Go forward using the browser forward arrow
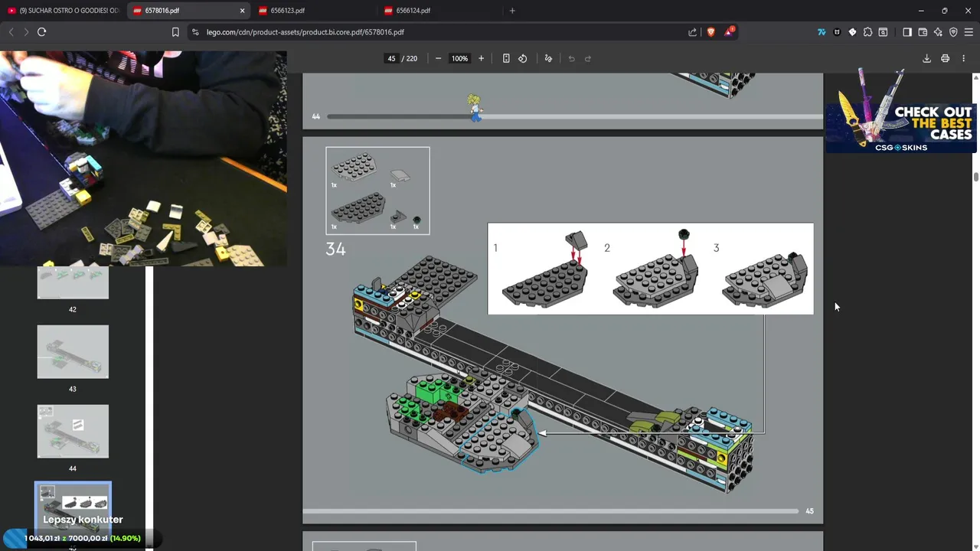This screenshot has width=980, height=551. (26, 32)
